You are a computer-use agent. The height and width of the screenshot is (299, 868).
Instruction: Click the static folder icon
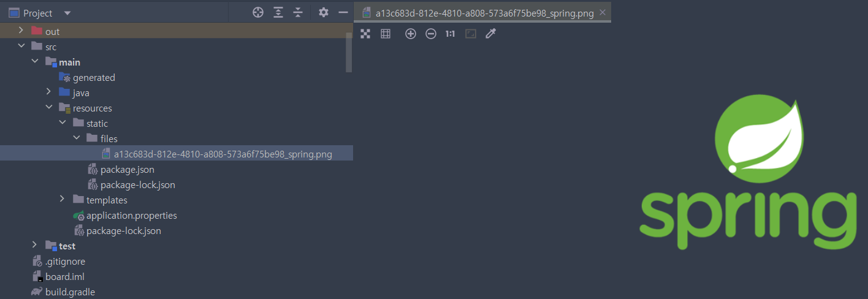[78, 123]
